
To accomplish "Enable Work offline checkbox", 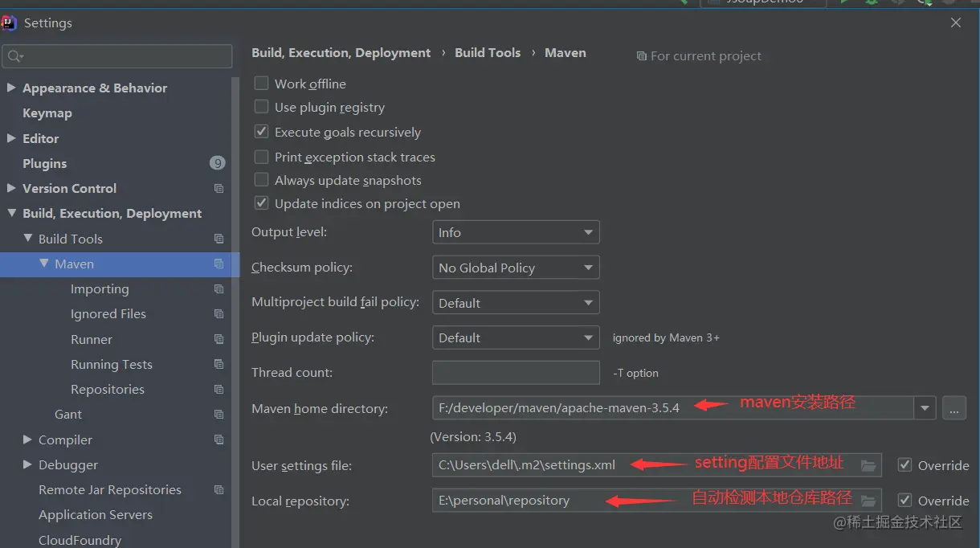I will click(261, 83).
